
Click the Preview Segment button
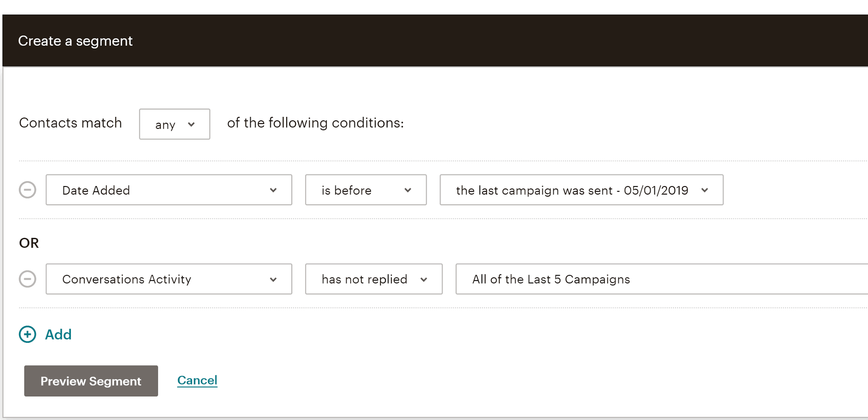point(91,380)
